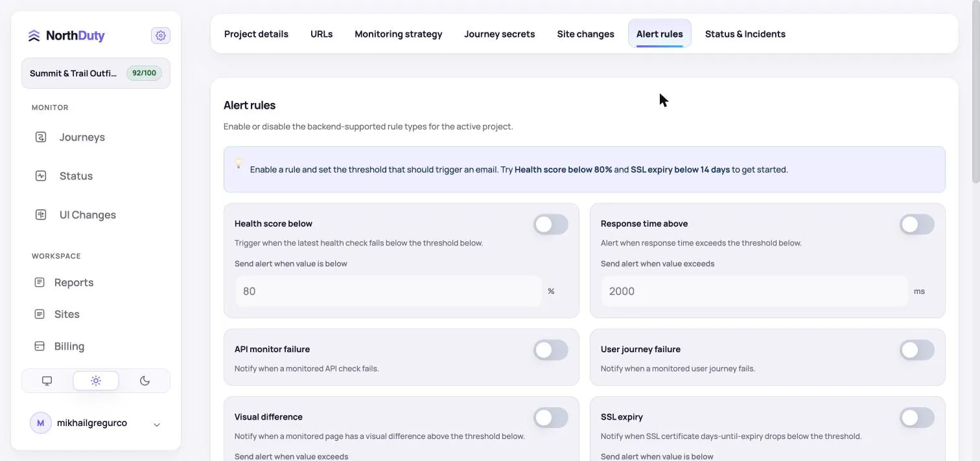Switch to URLs tab
Screen dimensions: 980x461
321,34
